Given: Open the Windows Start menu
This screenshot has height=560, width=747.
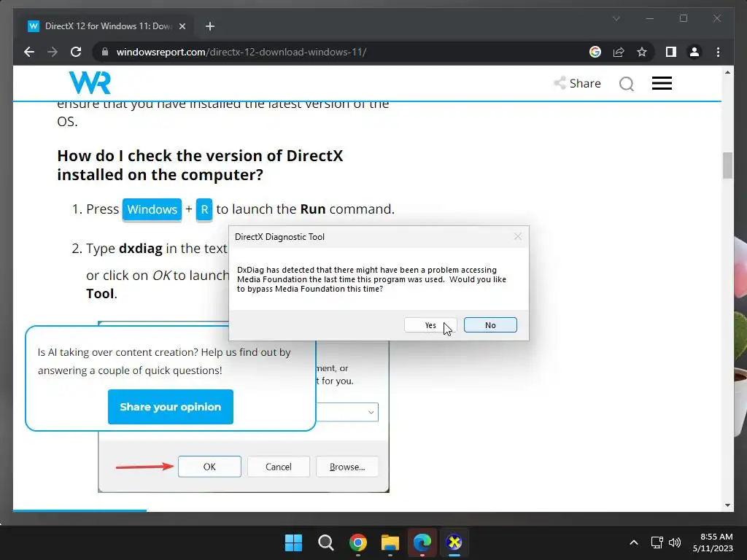Looking at the screenshot, I should 293,542.
